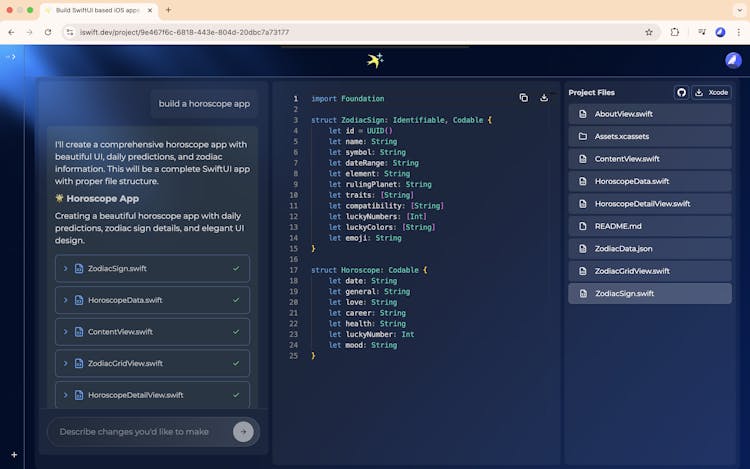Click the checkmark on ZodiacGridView.swift card
Viewport: 750px width, 469px height.
pyautogui.click(x=236, y=363)
